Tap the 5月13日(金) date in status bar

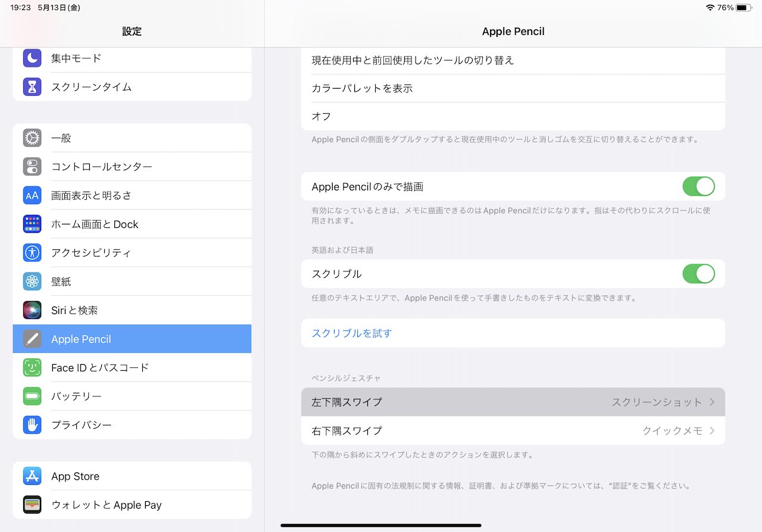(x=58, y=8)
